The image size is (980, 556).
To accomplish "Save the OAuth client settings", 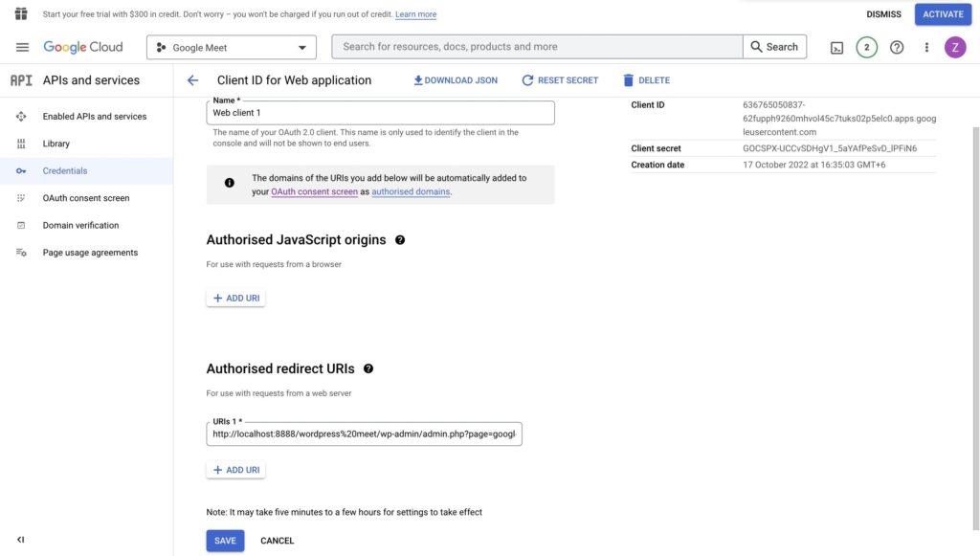I will pyautogui.click(x=224, y=540).
